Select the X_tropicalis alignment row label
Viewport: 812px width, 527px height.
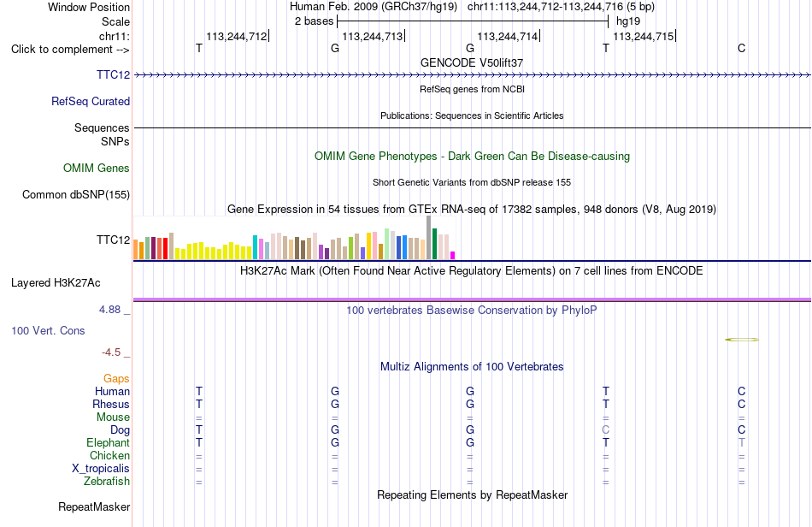click(101, 469)
